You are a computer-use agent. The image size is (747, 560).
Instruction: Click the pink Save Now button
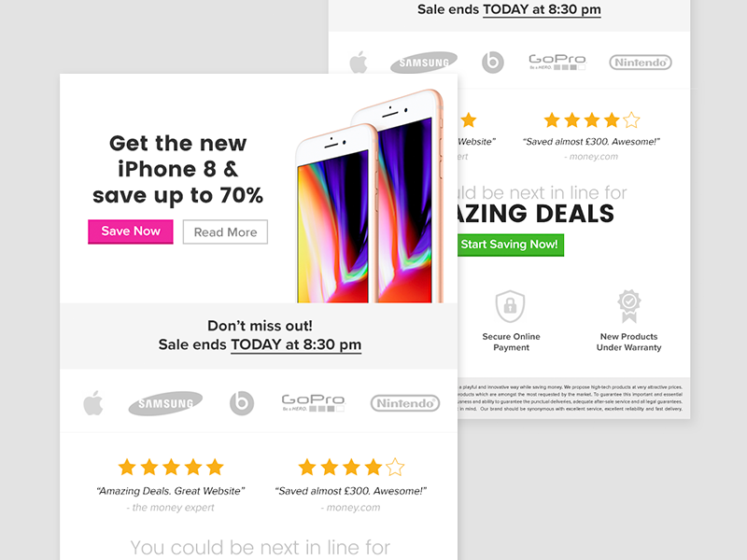click(x=131, y=231)
